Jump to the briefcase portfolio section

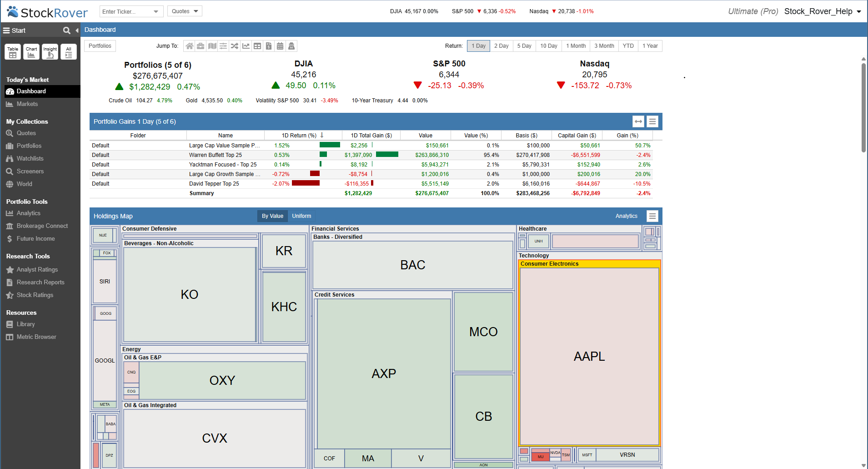pyautogui.click(x=201, y=46)
